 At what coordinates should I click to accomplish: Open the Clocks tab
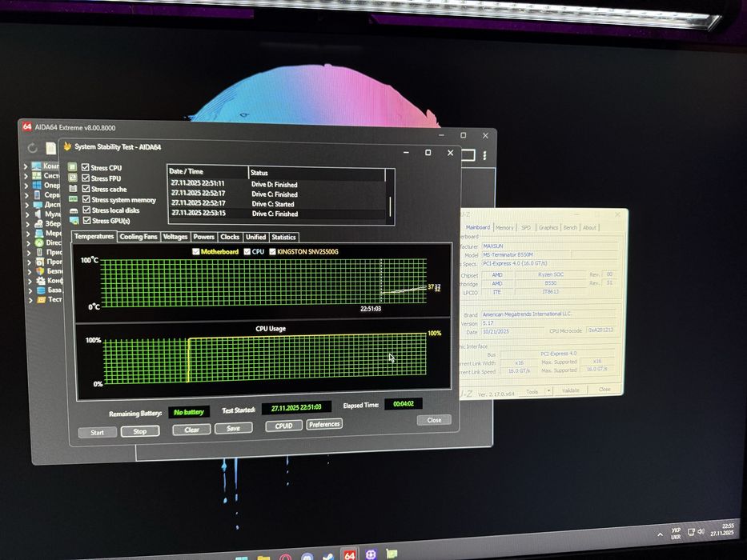pyautogui.click(x=230, y=237)
